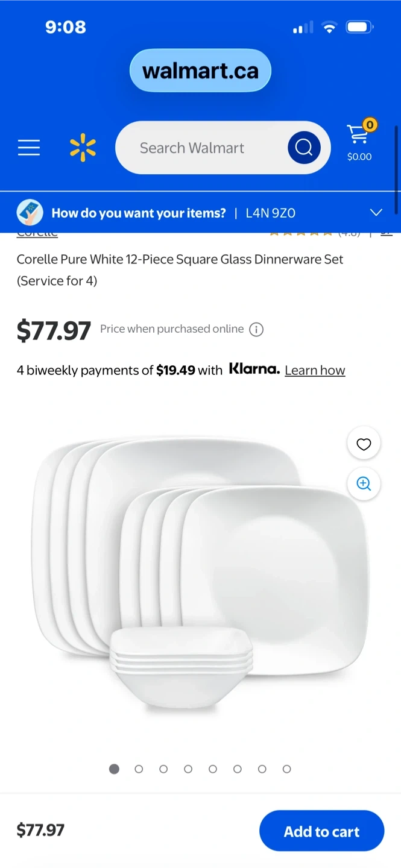Open the Corelle brand link

(37, 233)
